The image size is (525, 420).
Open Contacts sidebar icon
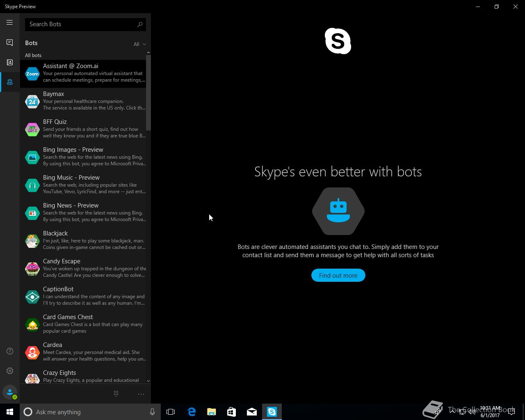[9, 62]
